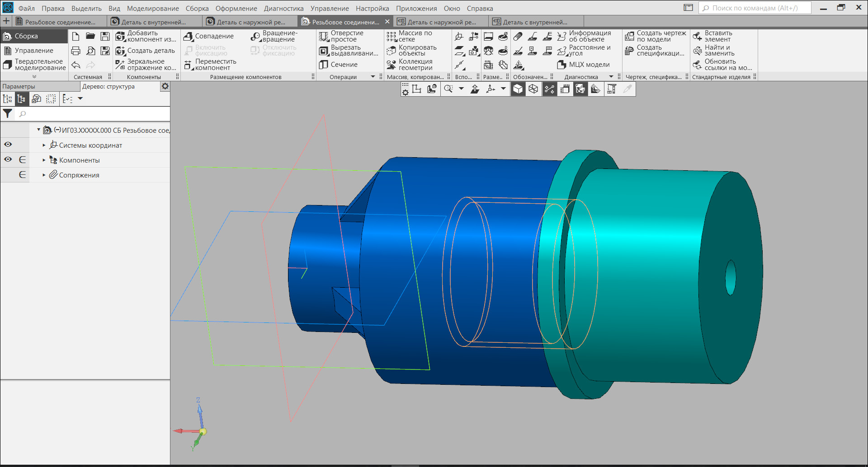
Task: Click the Model mass properties icon
Action: tap(562, 65)
